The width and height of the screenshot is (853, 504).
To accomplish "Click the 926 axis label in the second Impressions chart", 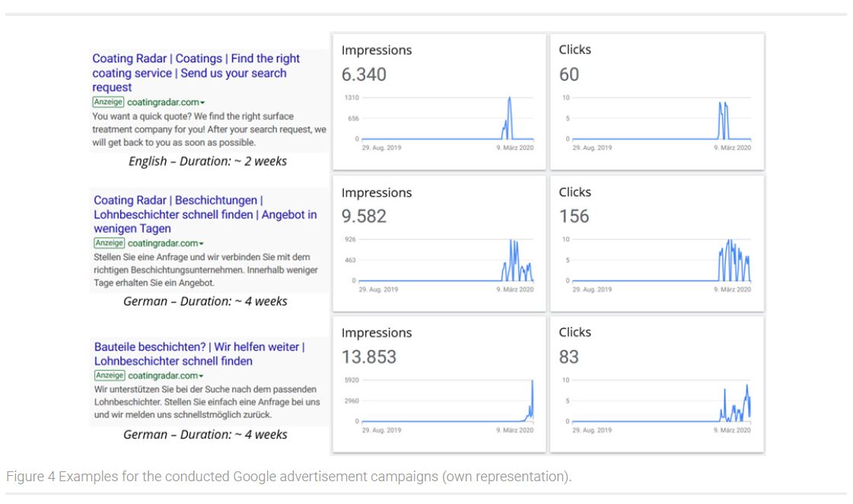I will click(x=350, y=239).
